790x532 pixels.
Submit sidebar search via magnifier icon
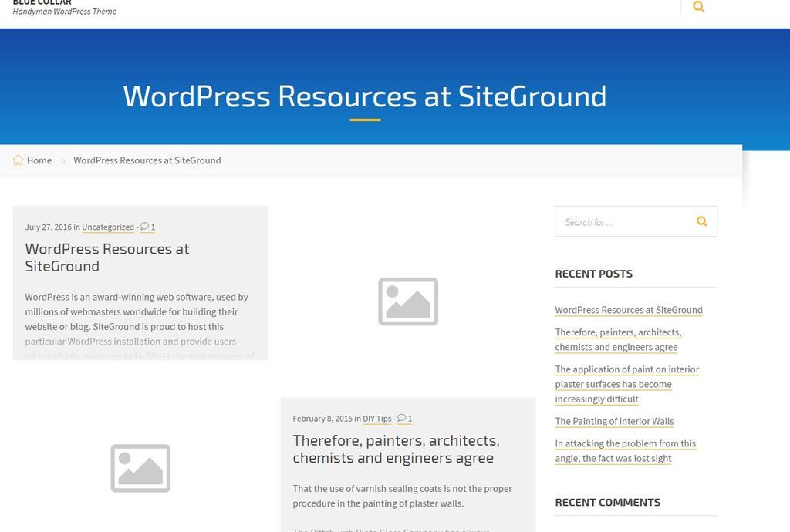tap(701, 221)
